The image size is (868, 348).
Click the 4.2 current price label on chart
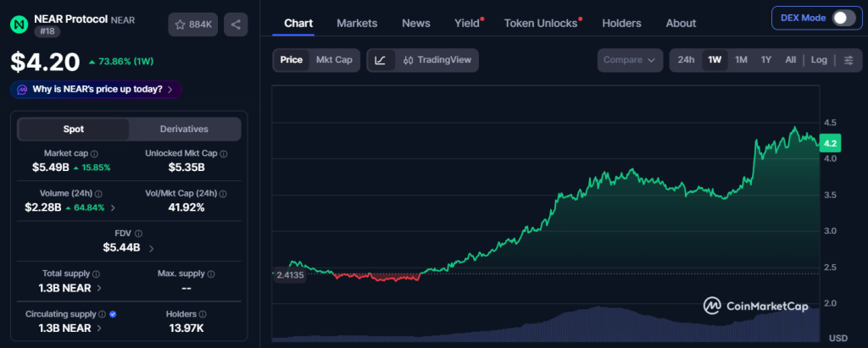pyautogui.click(x=830, y=143)
